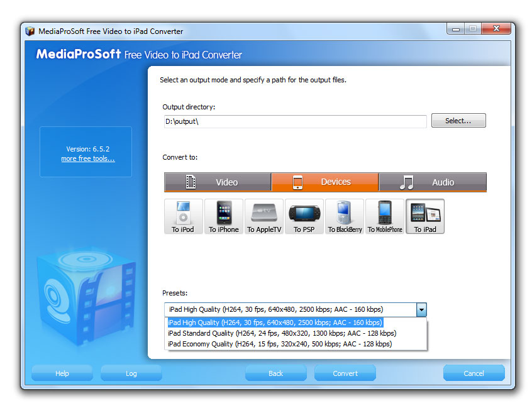Click the Output directory input field
532x408 pixels.
(295, 121)
